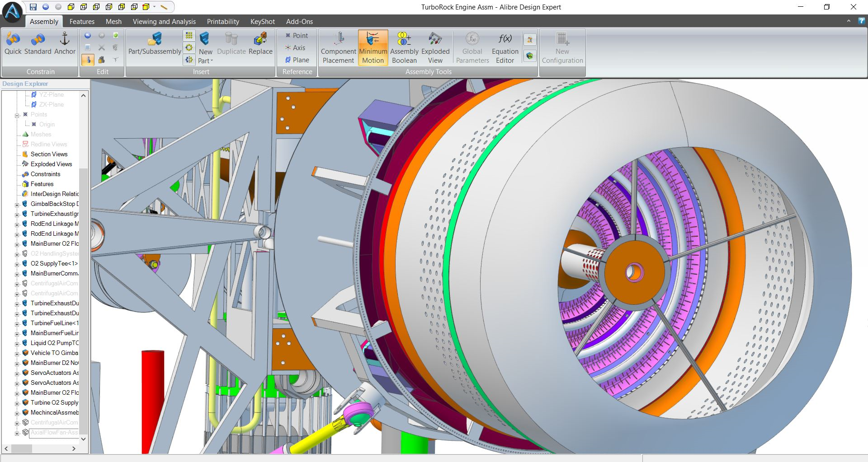Select the mirror insert icon
Viewport: 868px width, 462px height.
[189, 60]
